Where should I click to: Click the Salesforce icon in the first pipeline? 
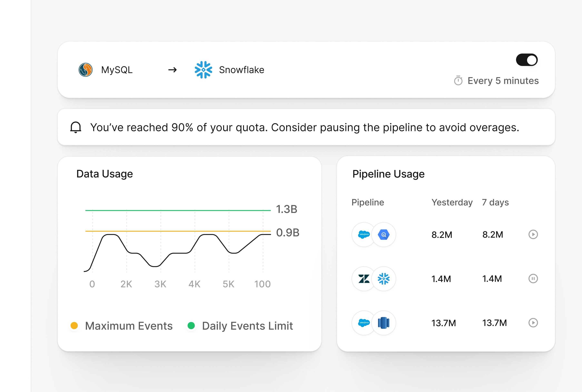tap(363, 235)
